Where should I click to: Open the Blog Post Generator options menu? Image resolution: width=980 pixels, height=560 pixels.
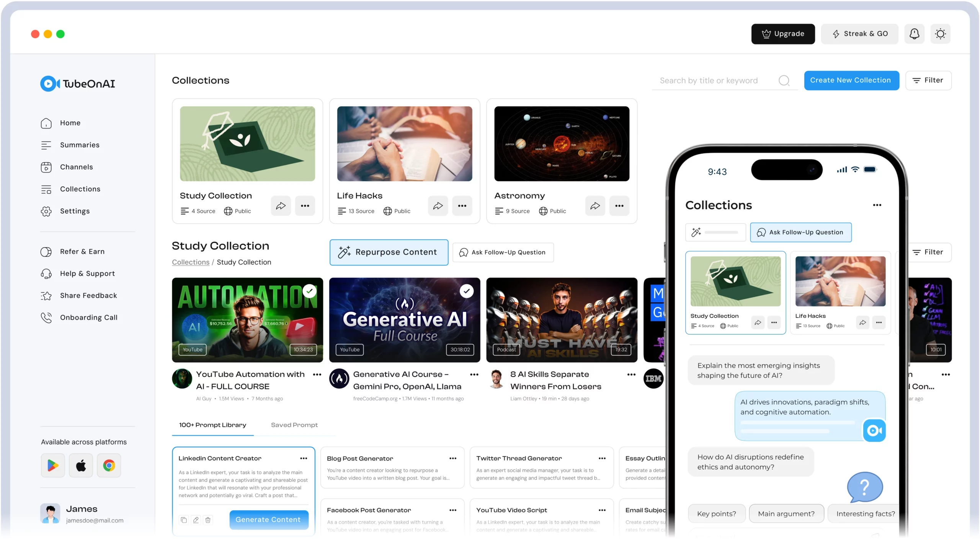[452, 459]
